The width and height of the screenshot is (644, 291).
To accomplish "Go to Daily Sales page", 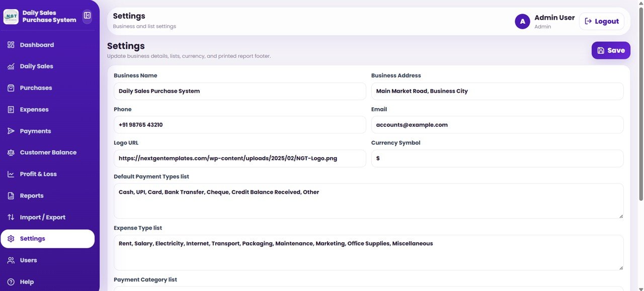I will [x=47, y=66].
